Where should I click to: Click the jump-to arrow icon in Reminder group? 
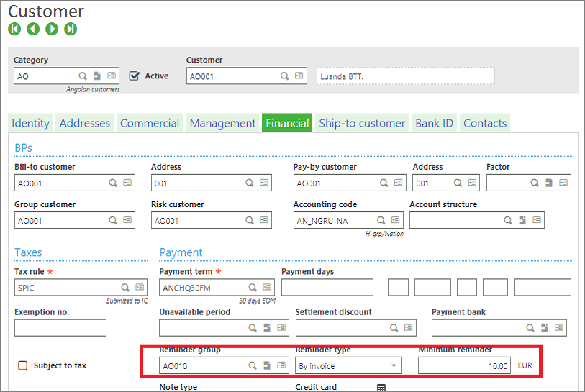(x=268, y=365)
